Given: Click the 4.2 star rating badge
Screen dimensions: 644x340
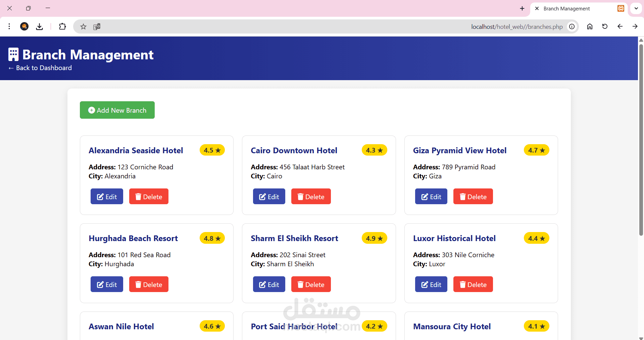Looking at the screenshot, I should pos(374,326).
